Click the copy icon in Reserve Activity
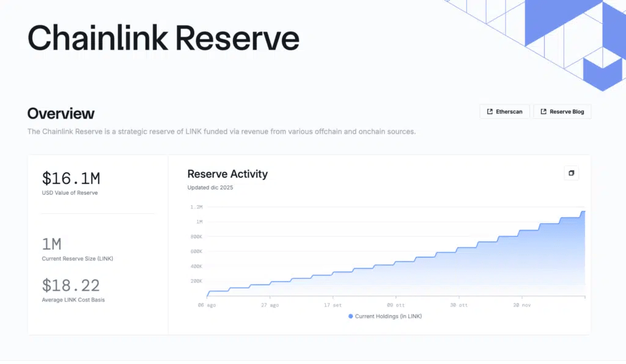 point(572,173)
